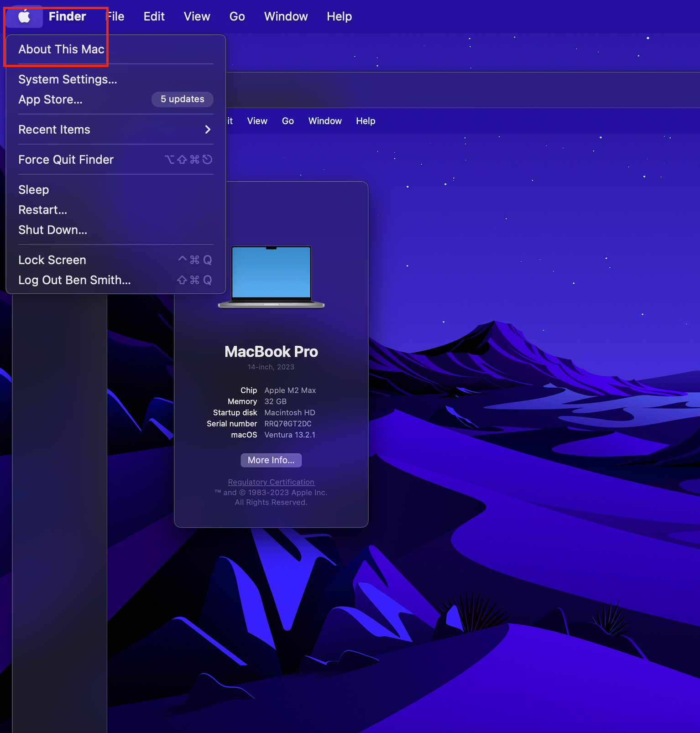The height and width of the screenshot is (733, 700).
Task: Open the Regulatory Certification link
Action: (x=271, y=482)
